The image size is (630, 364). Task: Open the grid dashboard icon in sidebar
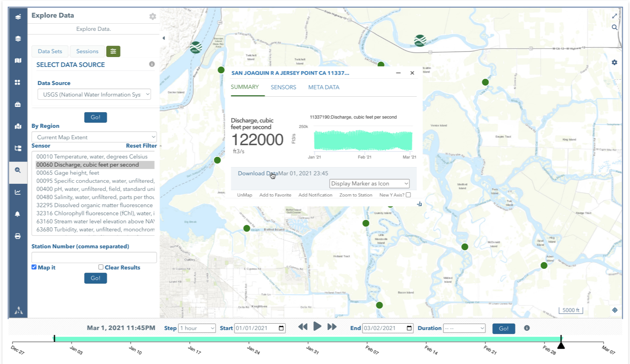[x=18, y=83]
